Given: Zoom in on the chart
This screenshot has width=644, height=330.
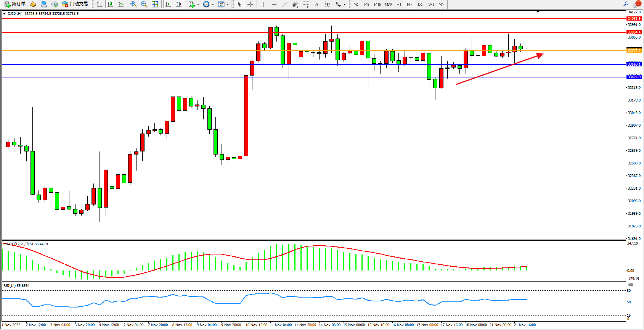Looking at the screenshot, I should 133,4.
